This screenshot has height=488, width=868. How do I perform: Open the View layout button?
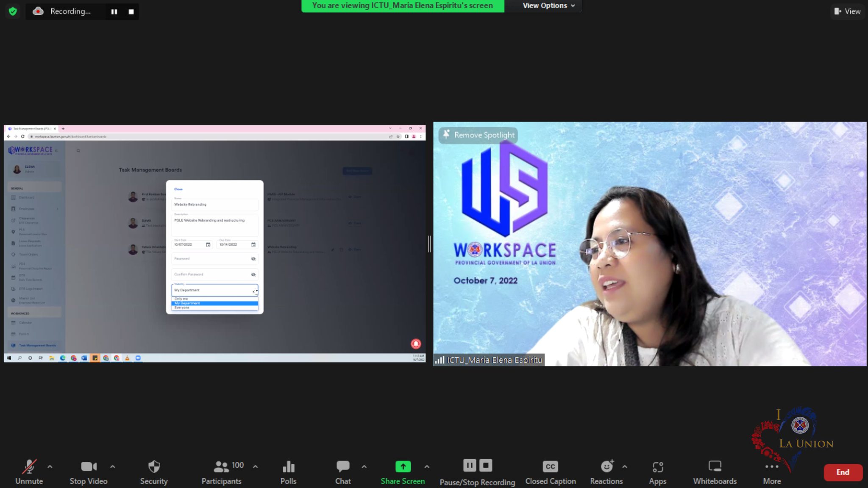(x=847, y=11)
